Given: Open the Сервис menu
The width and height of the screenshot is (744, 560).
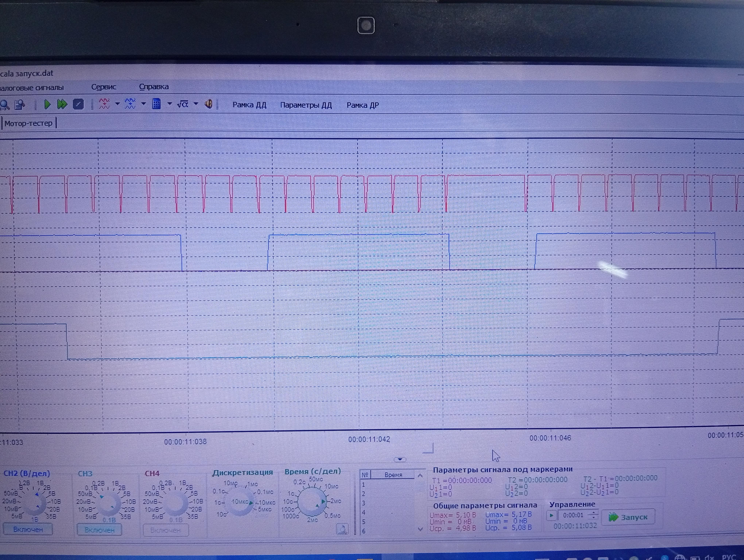Looking at the screenshot, I should [x=104, y=87].
